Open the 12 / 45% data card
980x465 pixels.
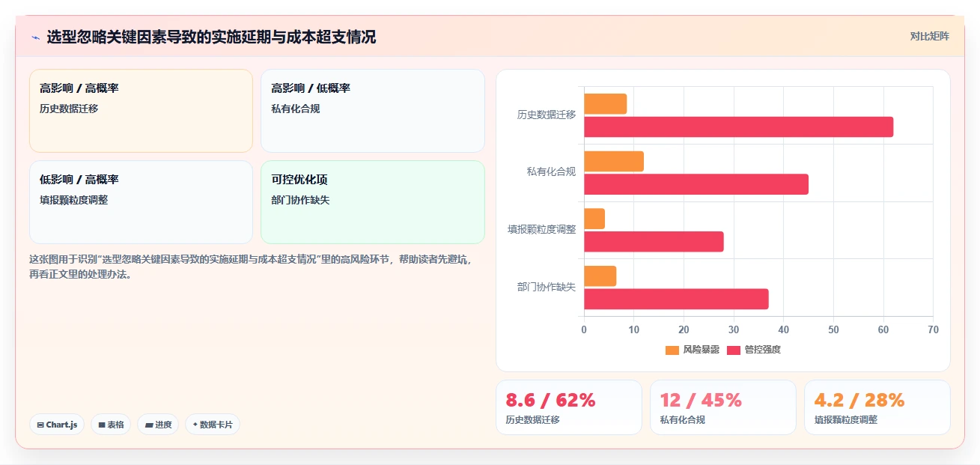click(x=723, y=407)
